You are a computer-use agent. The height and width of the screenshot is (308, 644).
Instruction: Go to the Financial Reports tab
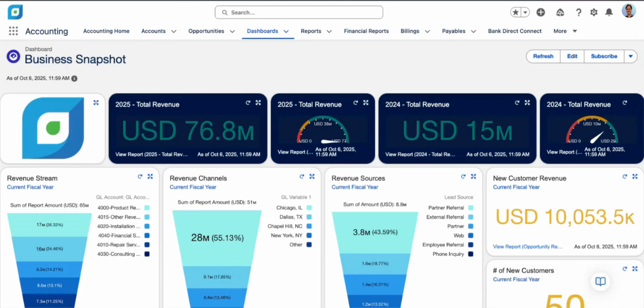pyautogui.click(x=366, y=31)
